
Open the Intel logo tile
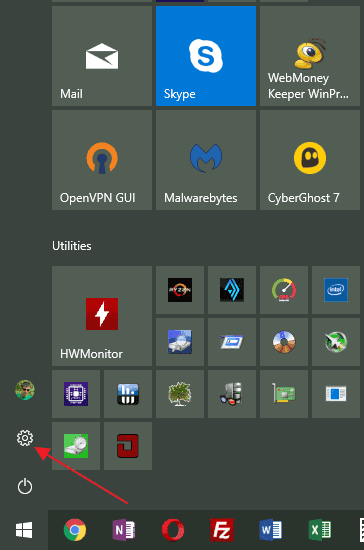coord(336,290)
